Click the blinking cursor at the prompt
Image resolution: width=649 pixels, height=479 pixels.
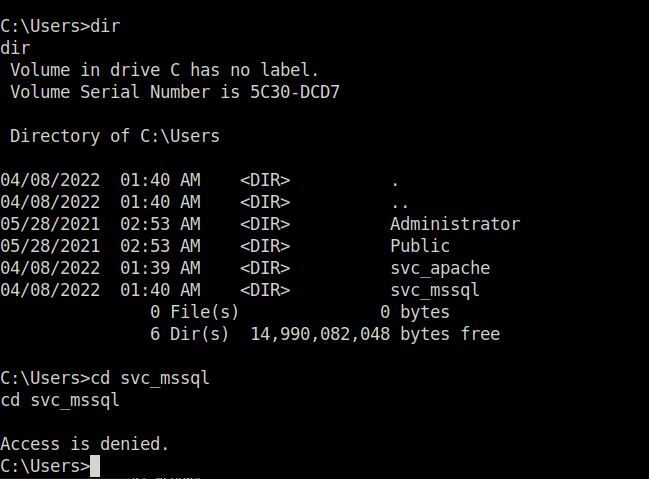point(95,466)
